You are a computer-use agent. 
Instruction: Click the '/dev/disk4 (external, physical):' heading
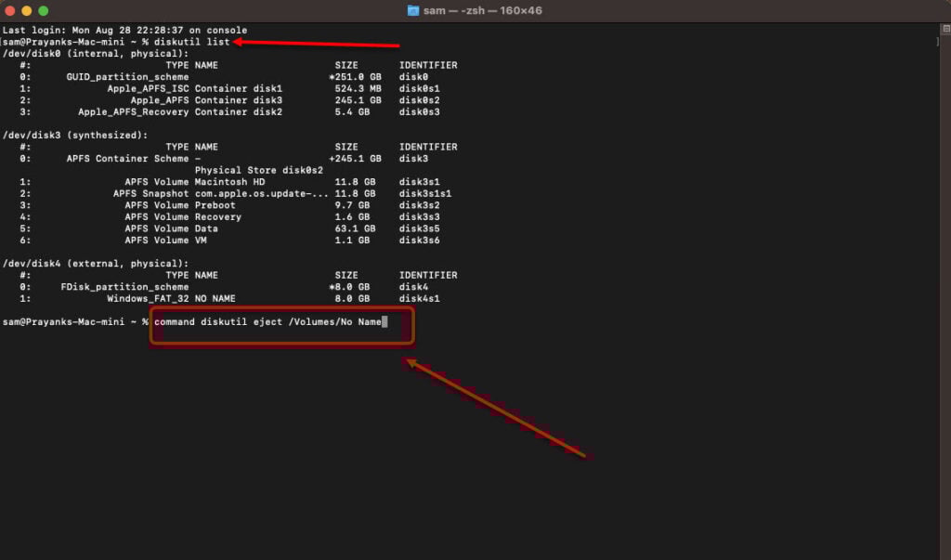(x=96, y=264)
